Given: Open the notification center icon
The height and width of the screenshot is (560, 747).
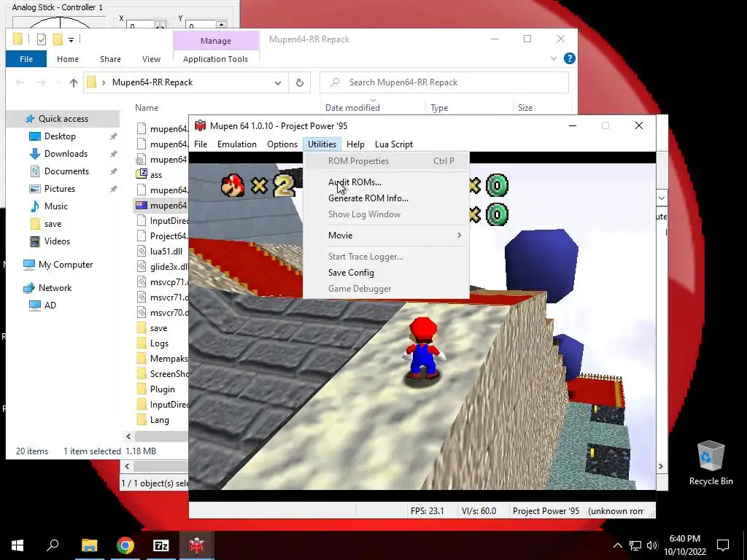Looking at the screenshot, I should click(723, 545).
